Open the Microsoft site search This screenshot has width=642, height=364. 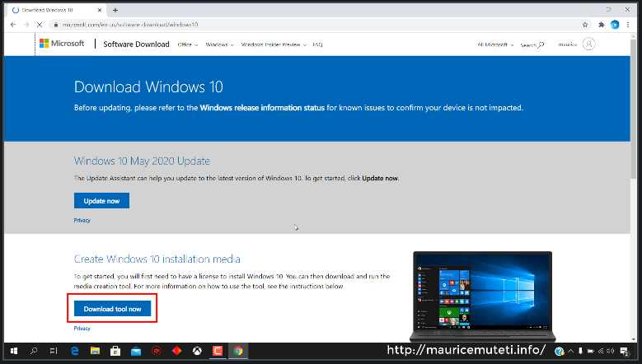click(532, 44)
